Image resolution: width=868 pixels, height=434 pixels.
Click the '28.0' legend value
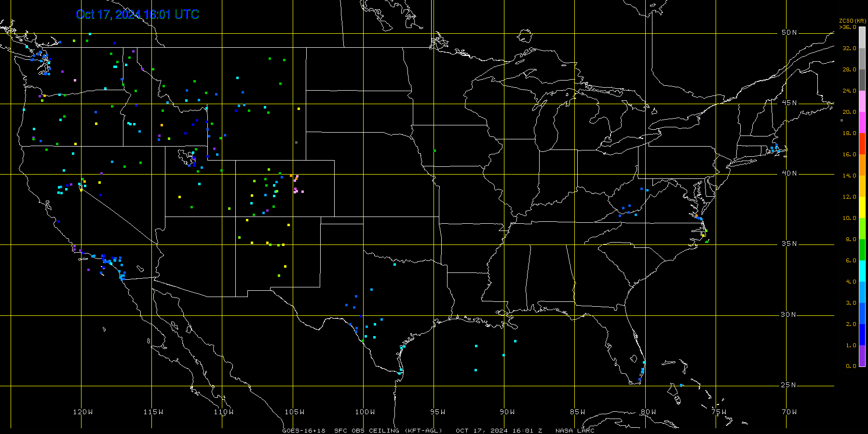coord(850,69)
